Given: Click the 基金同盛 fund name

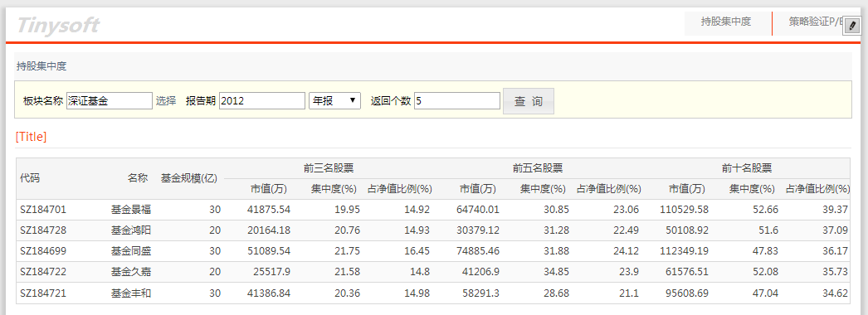Looking at the screenshot, I should [131, 251].
